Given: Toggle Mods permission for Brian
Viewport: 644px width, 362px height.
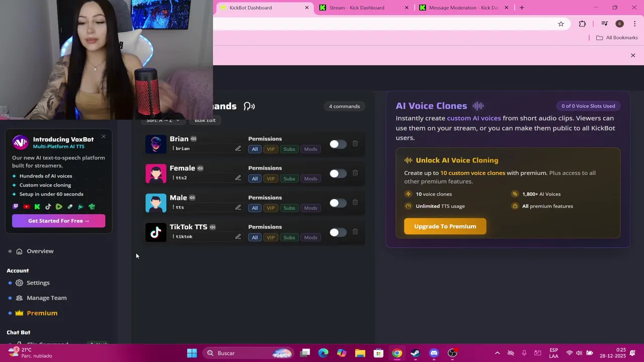Looking at the screenshot, I should point(310,149).
